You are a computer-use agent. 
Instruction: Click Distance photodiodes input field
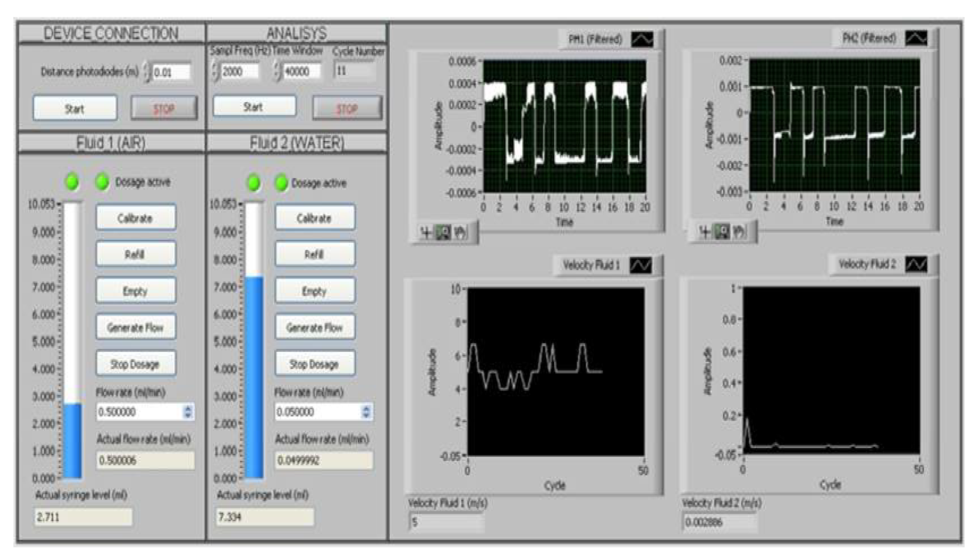point(171,72)
